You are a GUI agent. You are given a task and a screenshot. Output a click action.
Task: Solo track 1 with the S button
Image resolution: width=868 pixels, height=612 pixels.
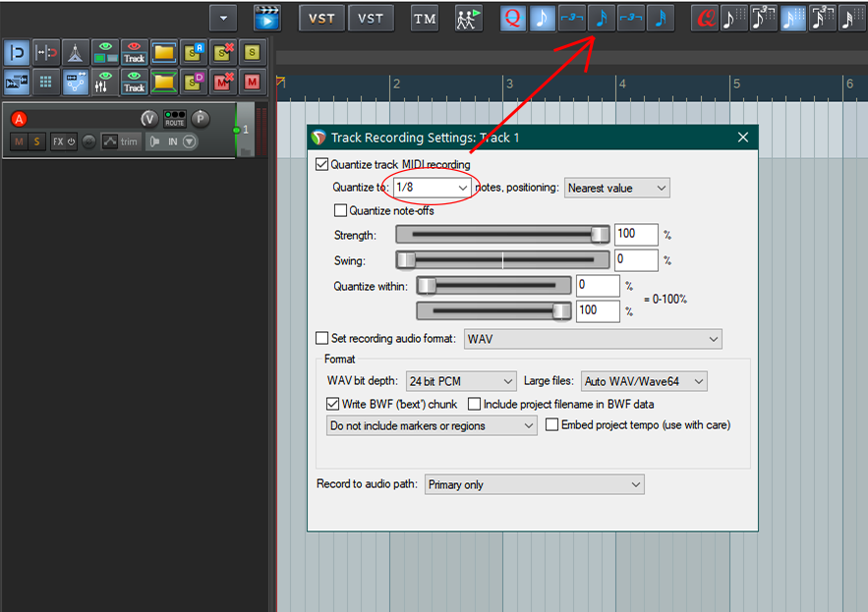(x=36, y=141)
